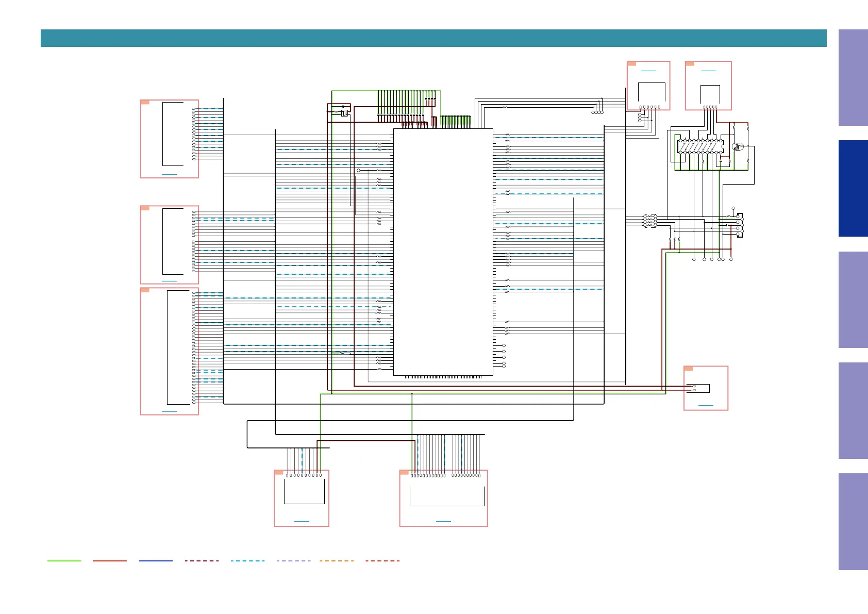
Task: Follow the link in the top-right six-pin block
Action: [648, 71]
